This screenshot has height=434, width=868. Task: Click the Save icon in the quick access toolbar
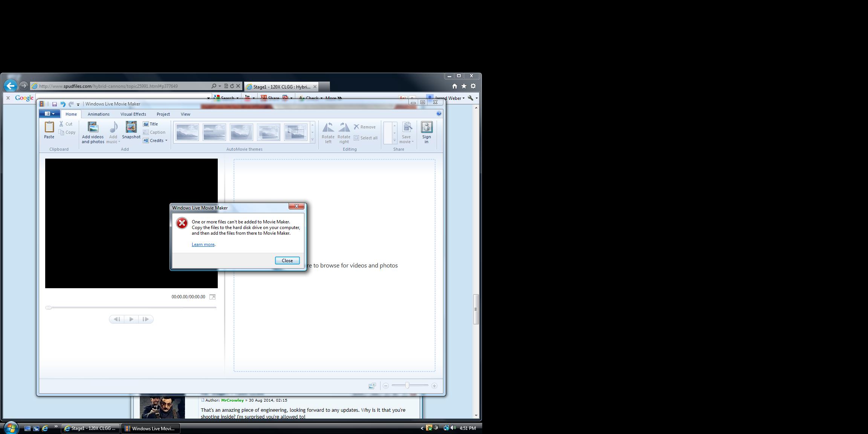point(54,104)
